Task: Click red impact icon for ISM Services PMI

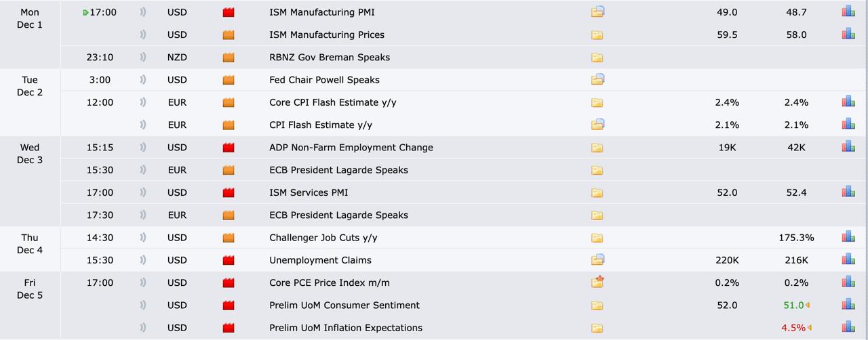Action: coord(229,193)
